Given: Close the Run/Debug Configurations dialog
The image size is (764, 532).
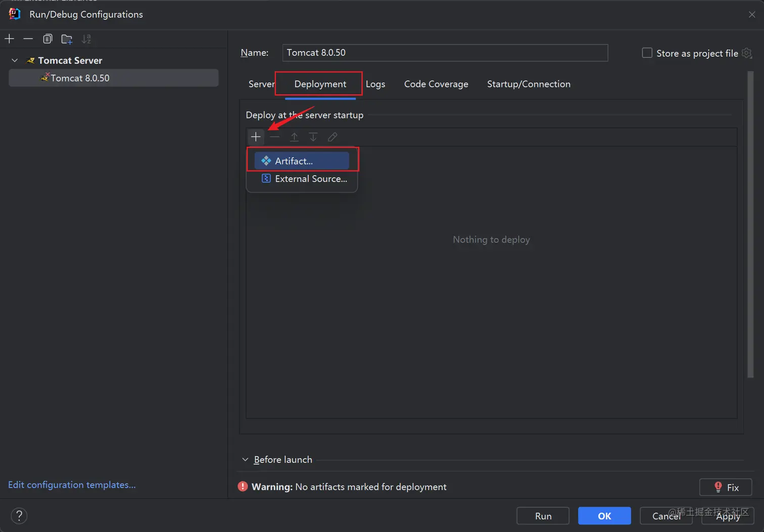Looking at the screenshot, I should 752,15.
